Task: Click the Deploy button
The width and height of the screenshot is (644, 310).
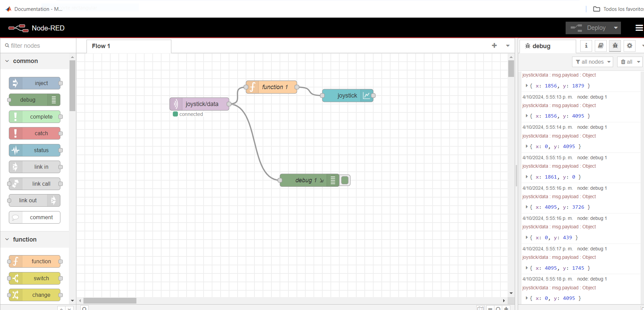Action: click(x=589, y=28)
